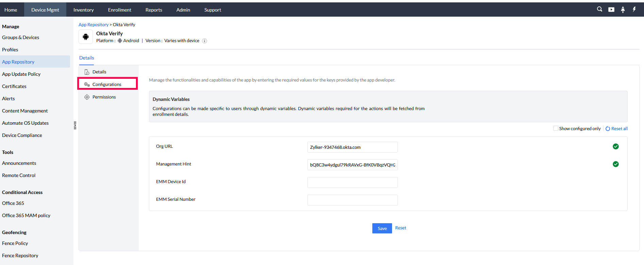Open the lightning bolt quick actions icon
This screenshot has width=644, height=265.
tap(634, 10)
